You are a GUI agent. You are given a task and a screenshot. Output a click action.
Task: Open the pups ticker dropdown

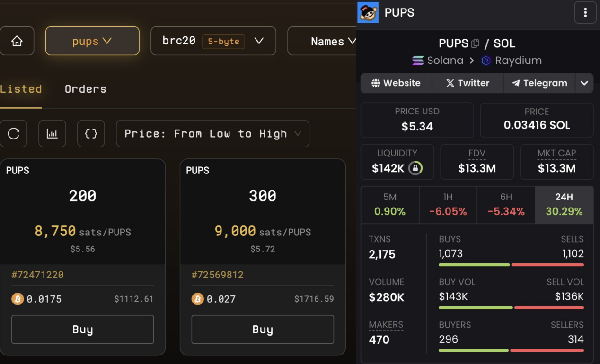[92, 41]
